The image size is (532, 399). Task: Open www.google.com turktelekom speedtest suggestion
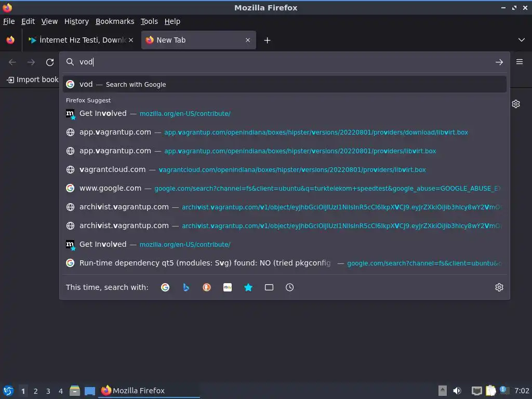tap(284, 188)
